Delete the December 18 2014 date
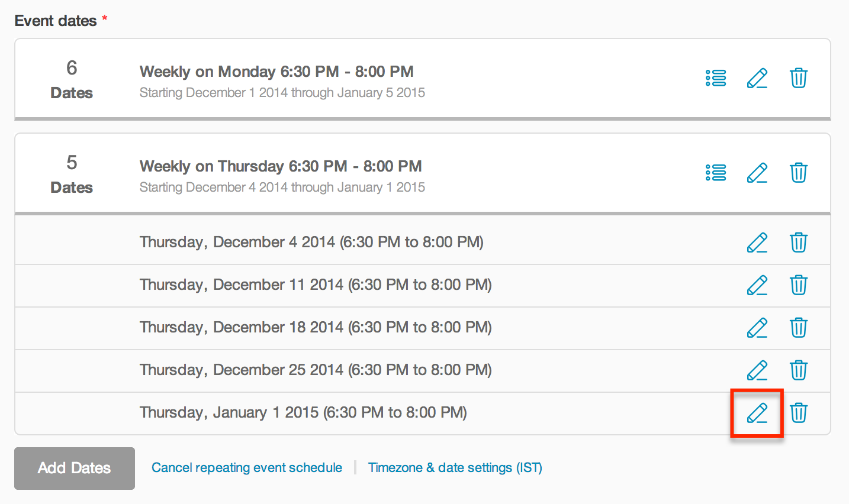The image size is (849, 504). pos(799,328)
